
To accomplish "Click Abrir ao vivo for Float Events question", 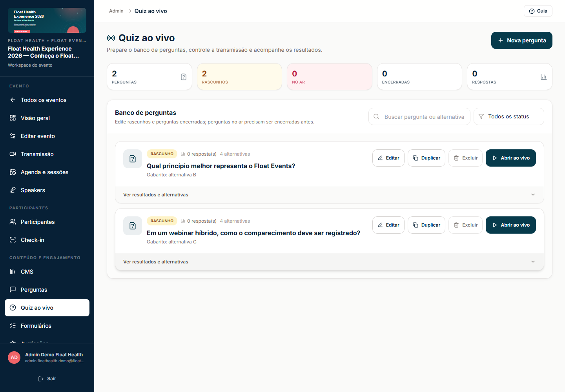I will pos(511,158).
